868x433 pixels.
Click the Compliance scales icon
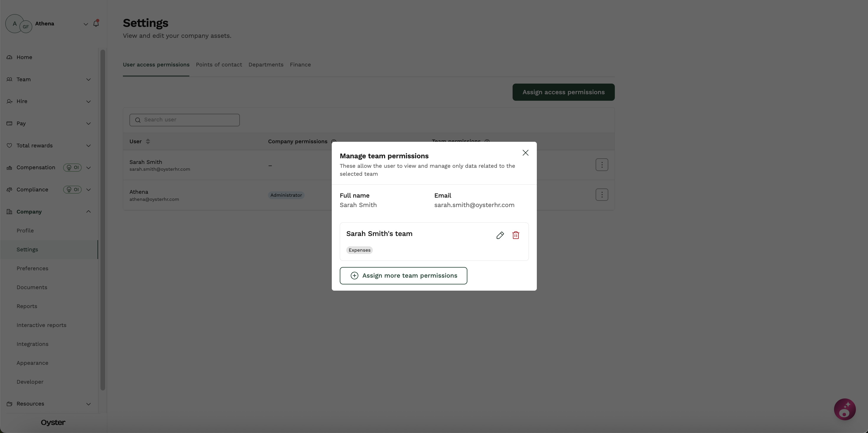9,190
